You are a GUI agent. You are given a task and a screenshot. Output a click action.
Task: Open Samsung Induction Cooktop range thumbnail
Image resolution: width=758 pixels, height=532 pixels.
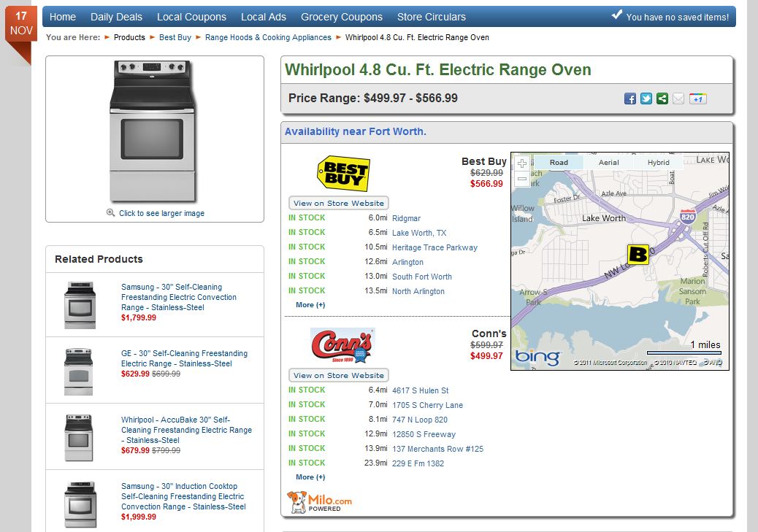click(80, 504)
